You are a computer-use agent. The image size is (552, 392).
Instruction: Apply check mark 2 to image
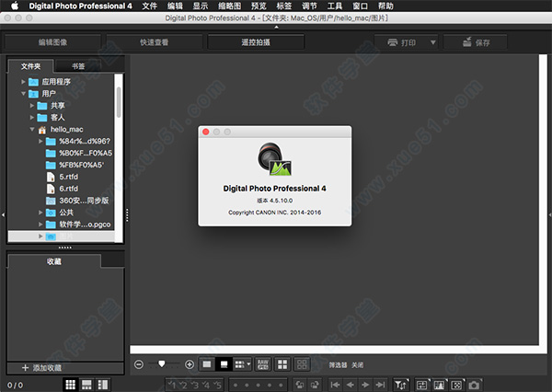tap(183, 385)
